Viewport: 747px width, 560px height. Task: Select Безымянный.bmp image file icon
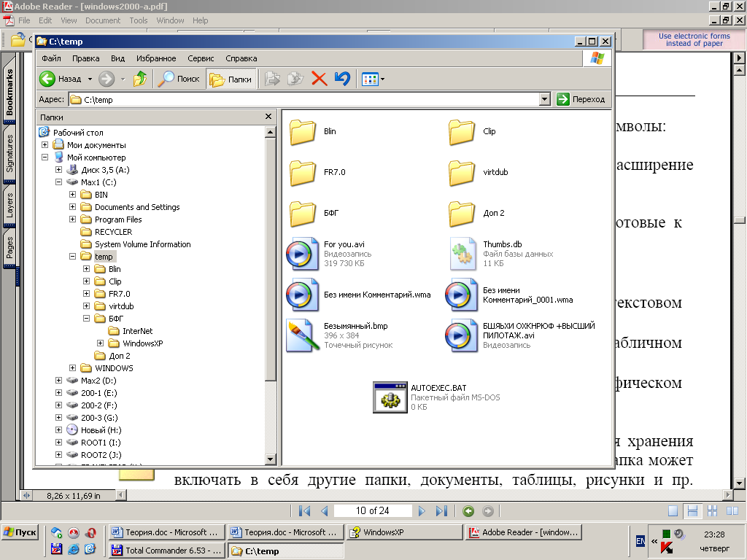(x=303, y=335)
